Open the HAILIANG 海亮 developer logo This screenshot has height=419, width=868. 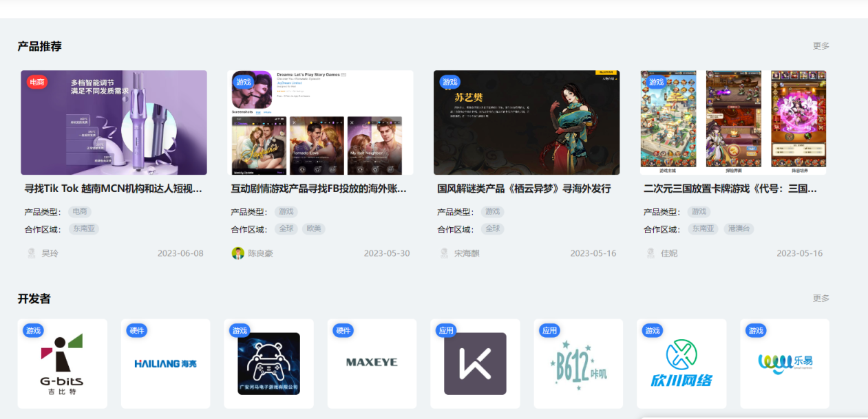(x=165, y=363)
